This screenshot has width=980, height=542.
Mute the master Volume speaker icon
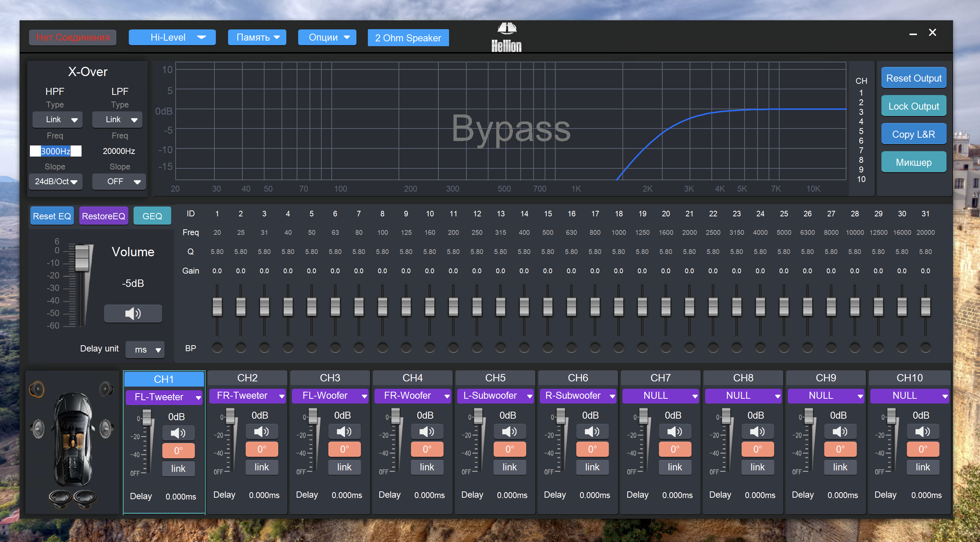click(133, 313)
